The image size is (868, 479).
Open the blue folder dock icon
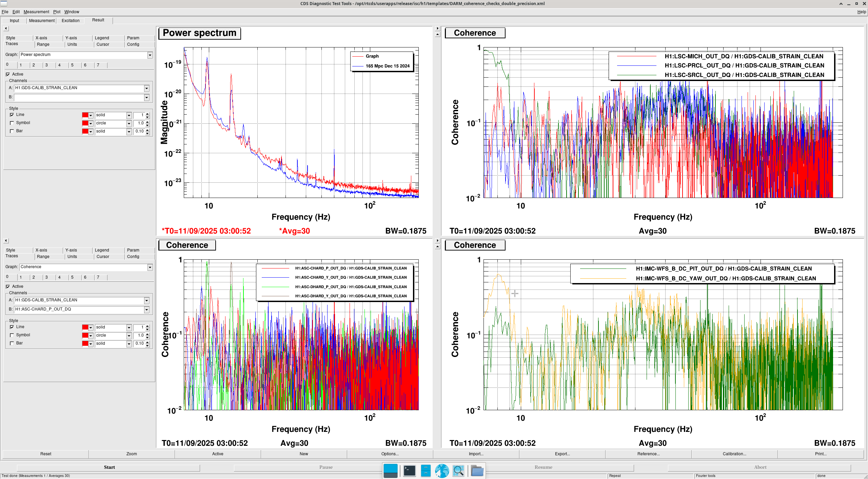pyautogui.click(x=477, y=471)
